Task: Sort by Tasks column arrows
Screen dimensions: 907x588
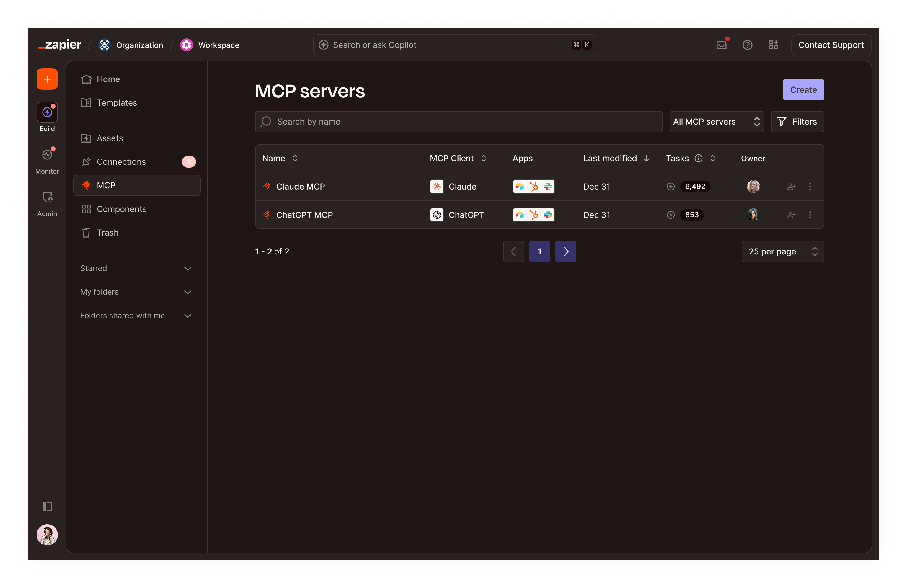Action: [712, 158]
